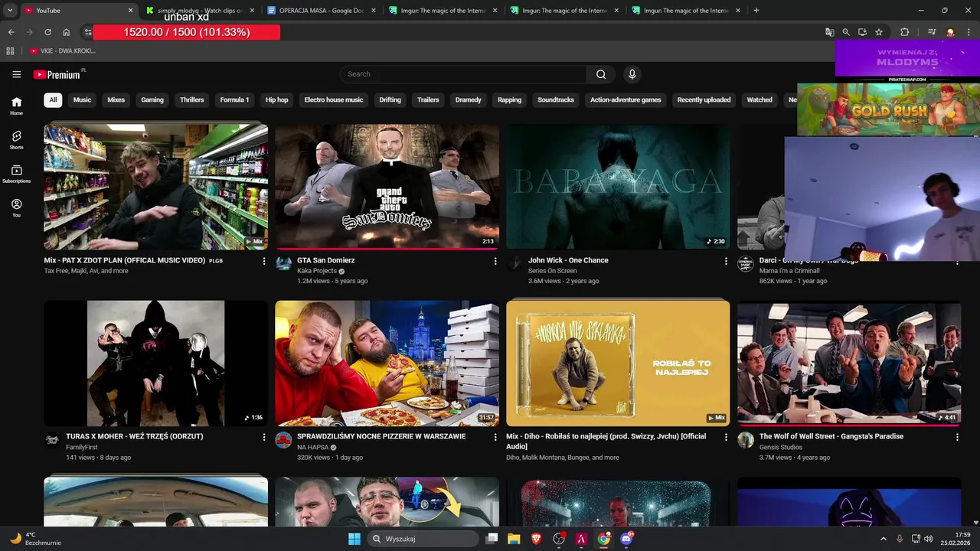
Task: Open The Wolf of Wall Street title
Action: pyautogui.click(x=831, y=436)
